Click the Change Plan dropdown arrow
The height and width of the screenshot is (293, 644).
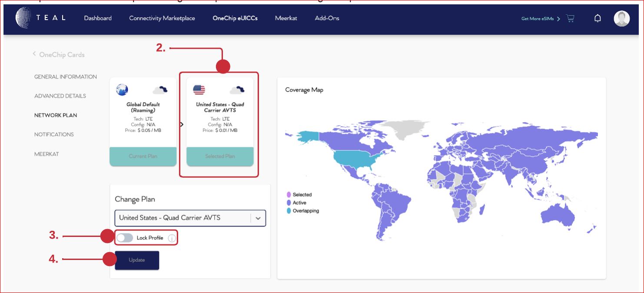pos(258,218)
